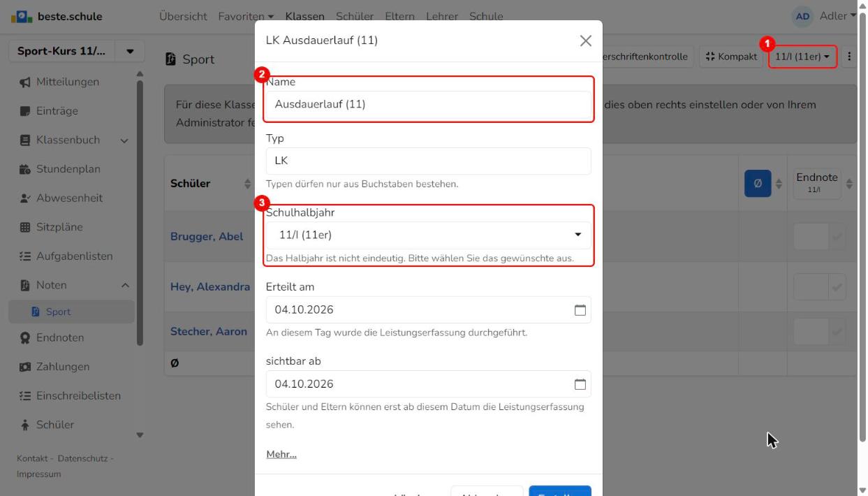Open Mitteilungen in the sidebar
The width and height of the screenshot is (868, 496).
(68, 82)
